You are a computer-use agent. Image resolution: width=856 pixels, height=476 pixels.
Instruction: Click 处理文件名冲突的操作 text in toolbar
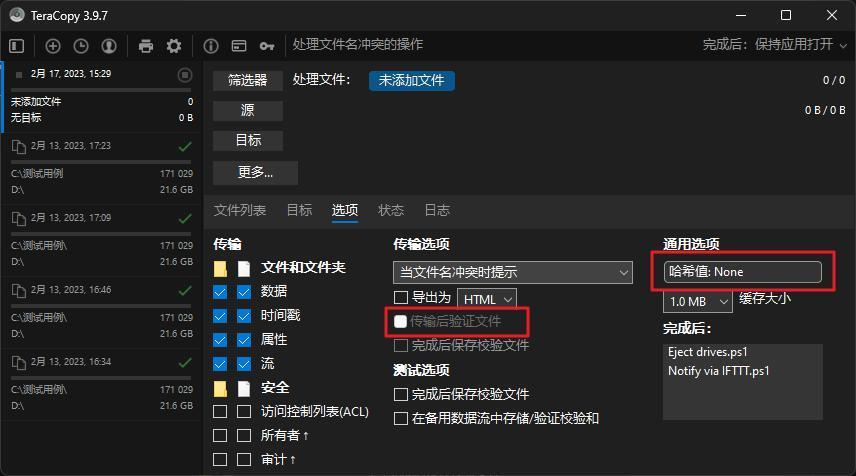(x=358, y=44)
